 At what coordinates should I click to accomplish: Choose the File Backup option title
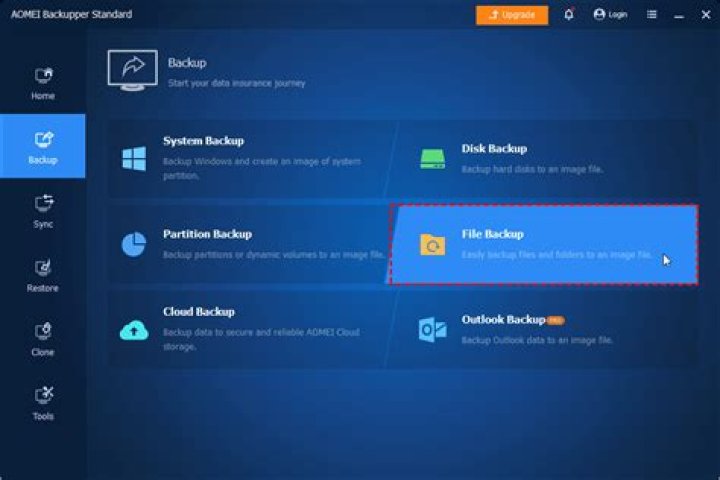492,234
